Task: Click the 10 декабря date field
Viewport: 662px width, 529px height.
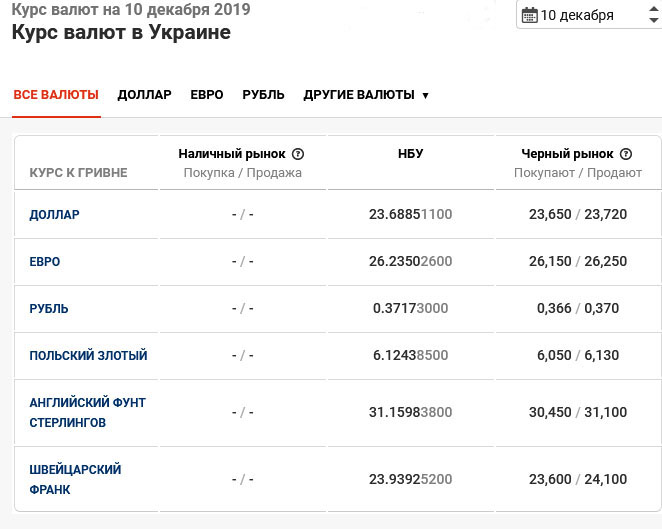Action: [577, 16]
